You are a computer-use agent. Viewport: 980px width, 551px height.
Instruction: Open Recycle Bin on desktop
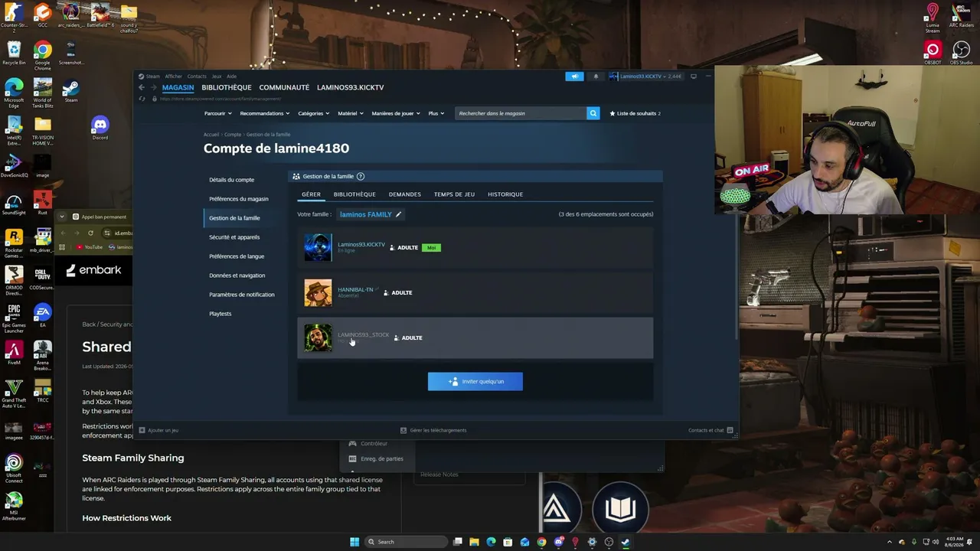click(14, 54)
